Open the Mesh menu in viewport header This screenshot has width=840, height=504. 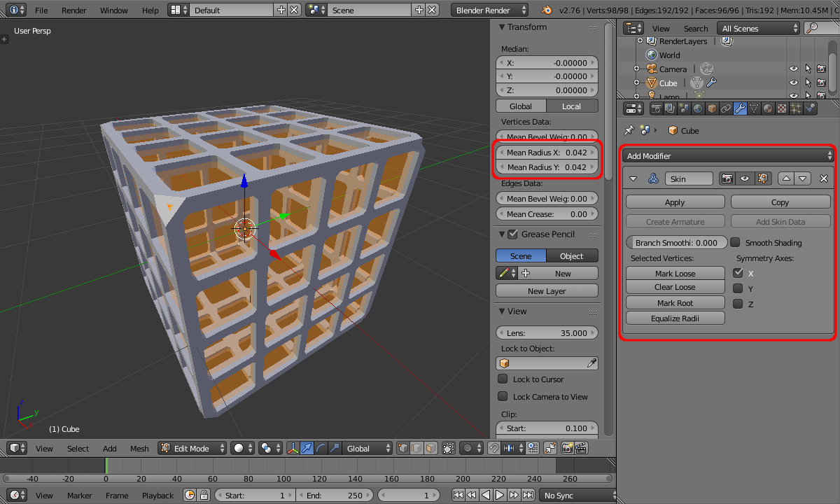tap(139, 448)
